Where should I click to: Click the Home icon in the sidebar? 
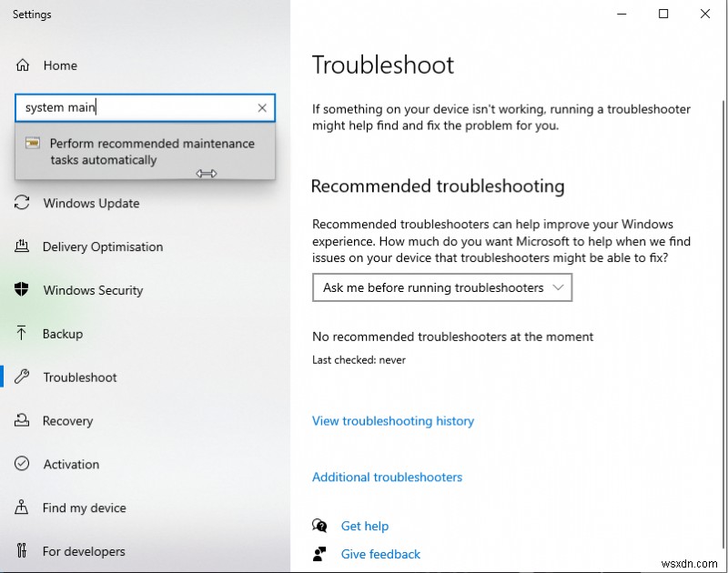point(22,65)
